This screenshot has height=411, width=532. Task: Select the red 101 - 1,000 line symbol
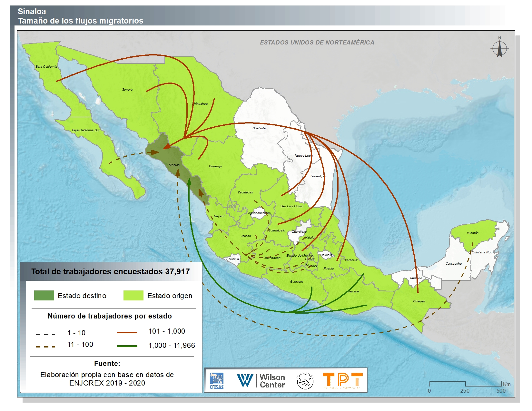pyautogui.click(x=127, y=332)
